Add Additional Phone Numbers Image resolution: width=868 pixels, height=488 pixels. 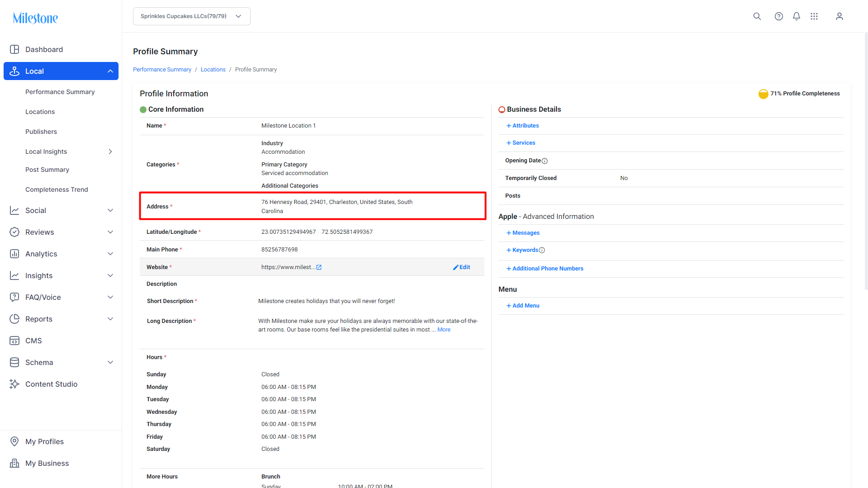coord(545,269)
